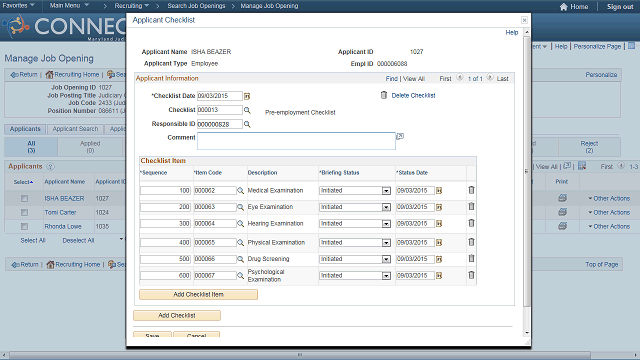Click in the Comment text box
The height and width of the screenshot is (360, 640).
296,141
